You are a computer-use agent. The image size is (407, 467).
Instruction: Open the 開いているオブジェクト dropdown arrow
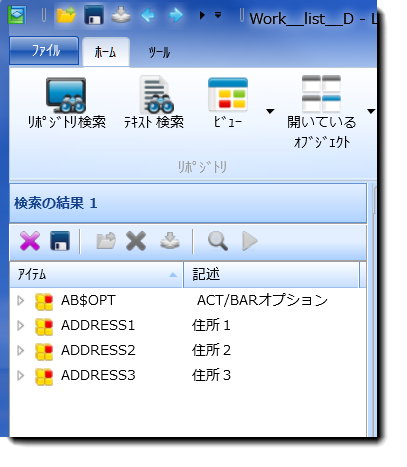[x=371, y=111]
